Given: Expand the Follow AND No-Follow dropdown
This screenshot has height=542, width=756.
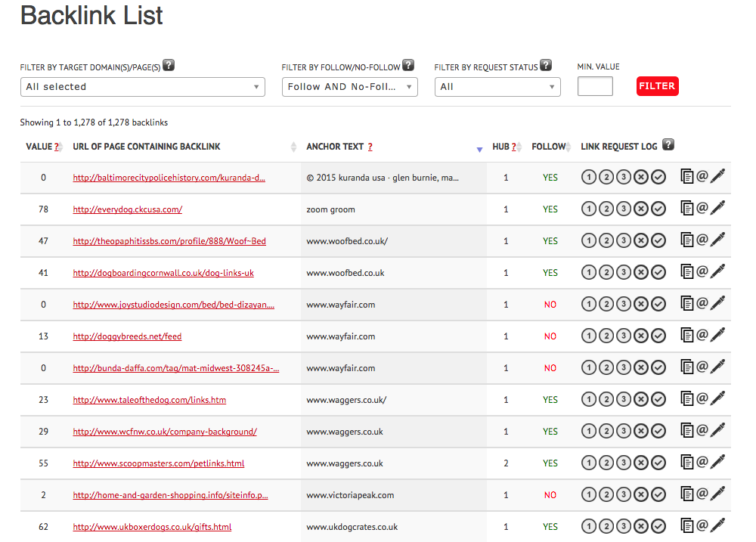Looking at the screenshot, I should coord(349,87).
